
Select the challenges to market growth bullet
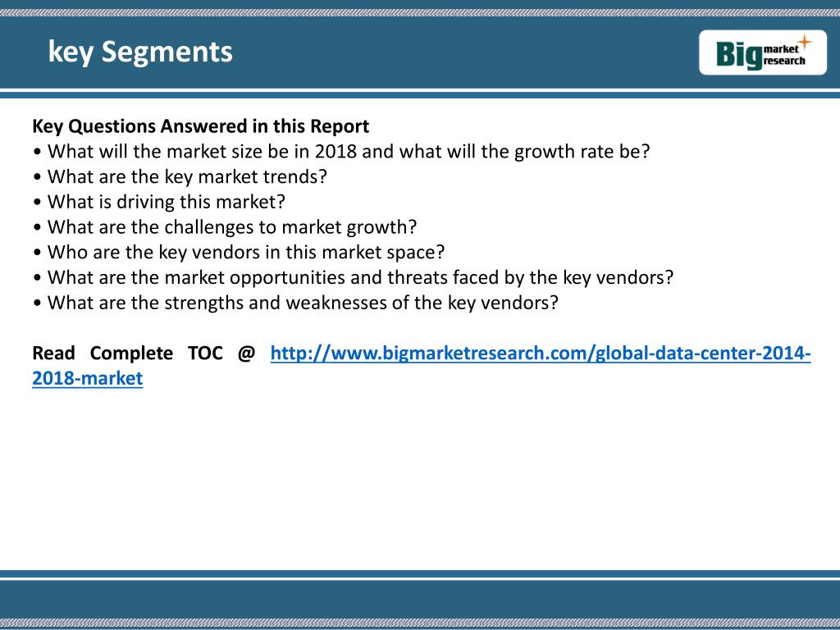225,227
